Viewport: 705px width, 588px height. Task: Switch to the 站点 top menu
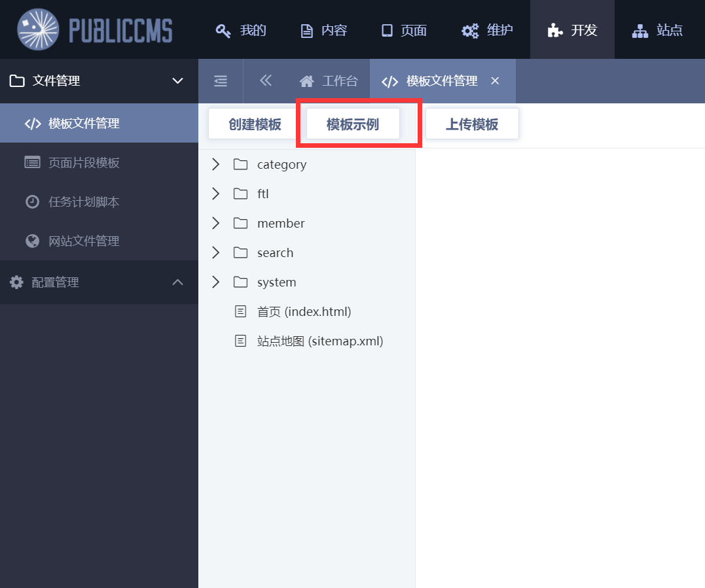pos(657,30)
